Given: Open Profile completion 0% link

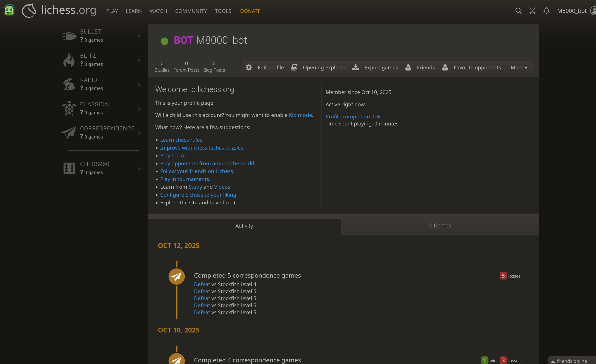Looking at the screenshot, I should click(352, 116).
